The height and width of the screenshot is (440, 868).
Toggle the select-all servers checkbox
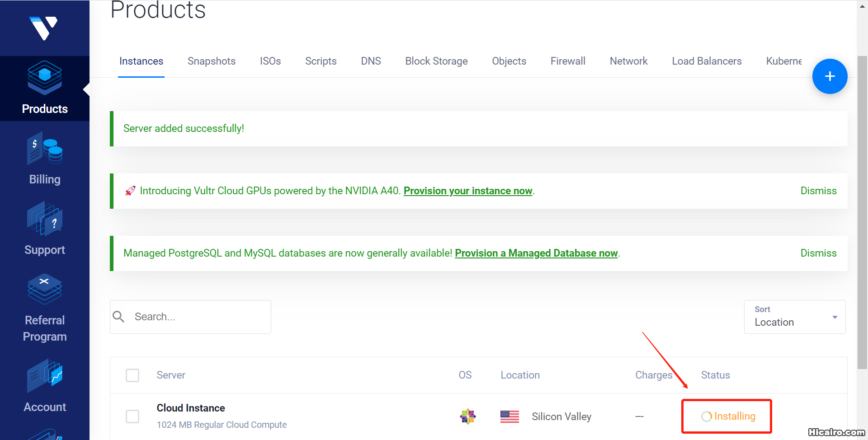coord(132,375)
